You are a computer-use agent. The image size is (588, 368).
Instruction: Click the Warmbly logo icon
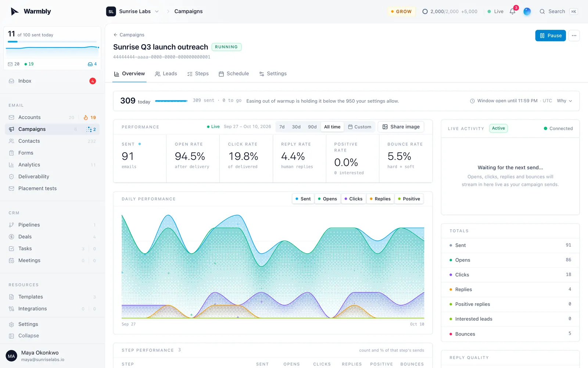pos(14,11)
